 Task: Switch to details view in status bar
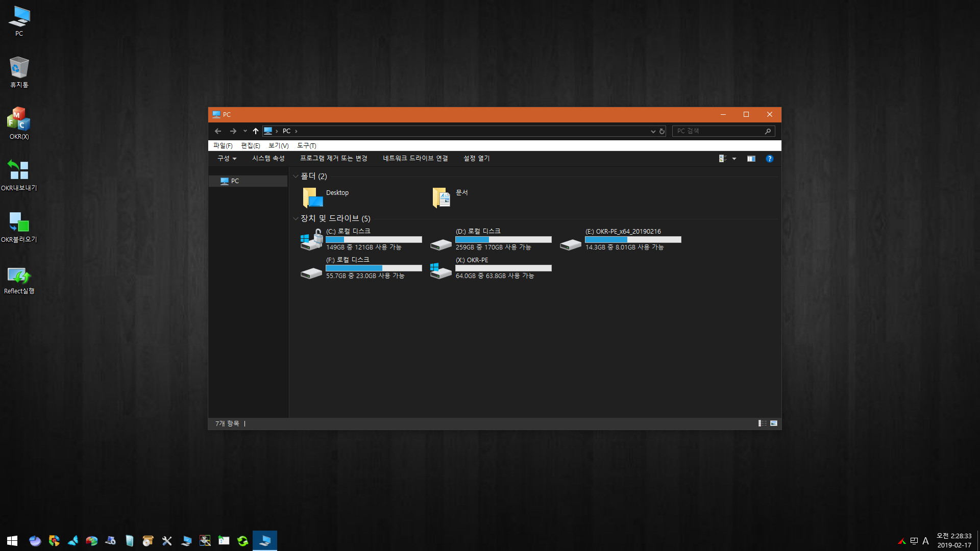(x=763, y=423)
